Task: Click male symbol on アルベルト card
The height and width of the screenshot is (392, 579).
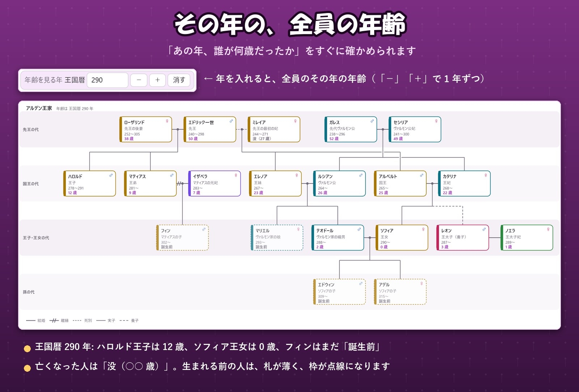Action: pyautogui.click(x=422, y=175)
